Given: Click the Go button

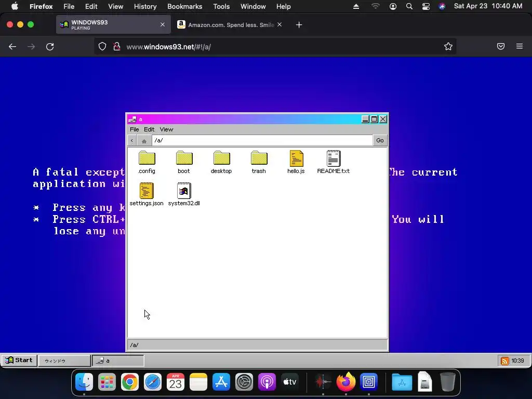Looking at the screenshot, I should 380,140.
